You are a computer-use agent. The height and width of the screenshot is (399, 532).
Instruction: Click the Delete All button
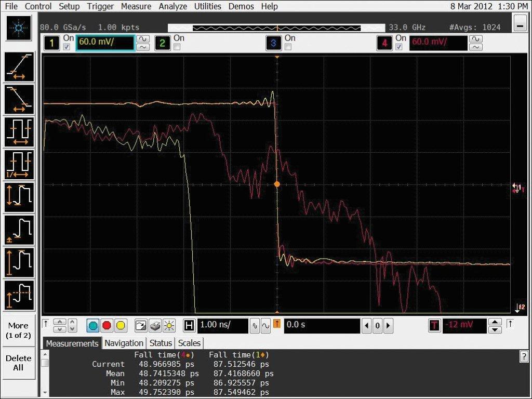tap(18, 363)
